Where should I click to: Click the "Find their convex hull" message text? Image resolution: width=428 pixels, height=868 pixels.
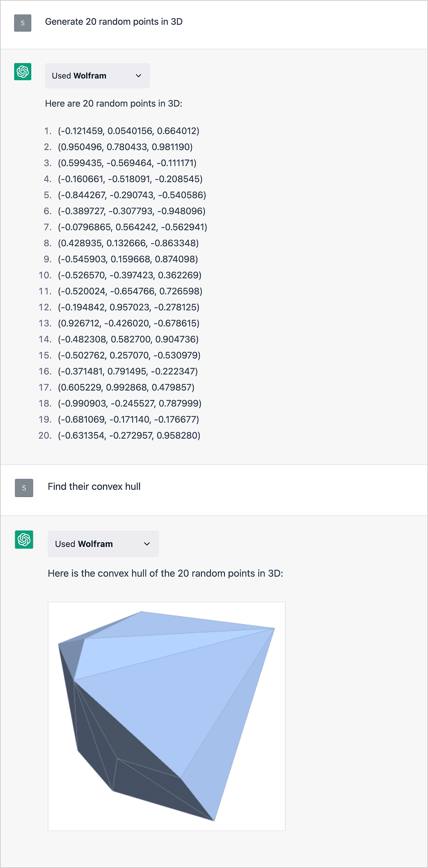pos(94,486)
